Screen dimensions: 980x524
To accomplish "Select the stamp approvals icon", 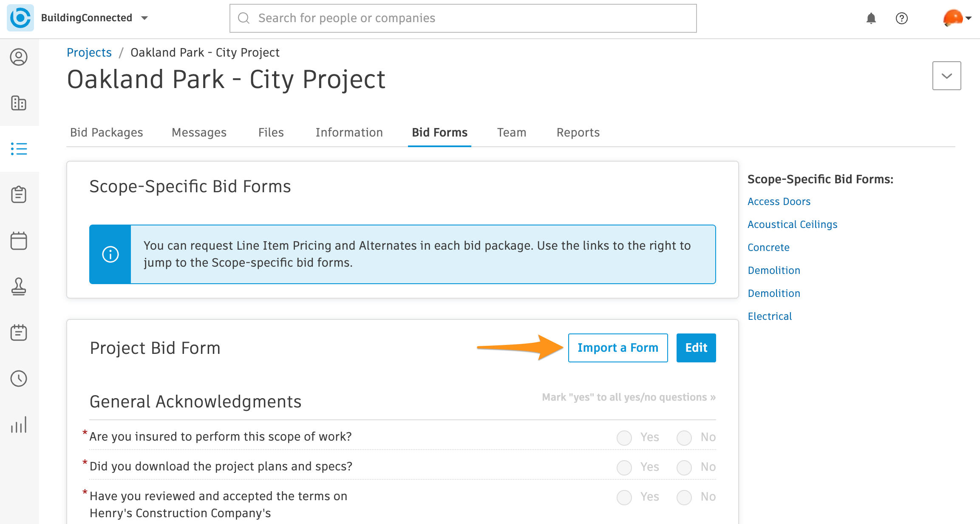I will tap(19, 287).
